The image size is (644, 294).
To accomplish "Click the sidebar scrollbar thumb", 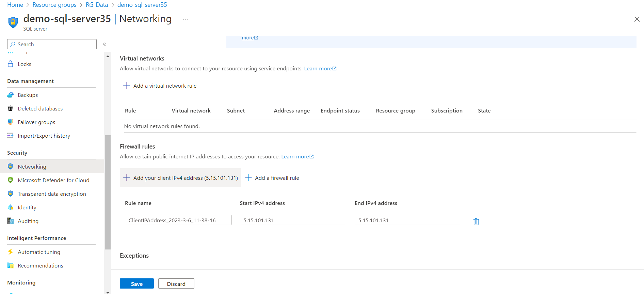I will click(x=108, y=192).
